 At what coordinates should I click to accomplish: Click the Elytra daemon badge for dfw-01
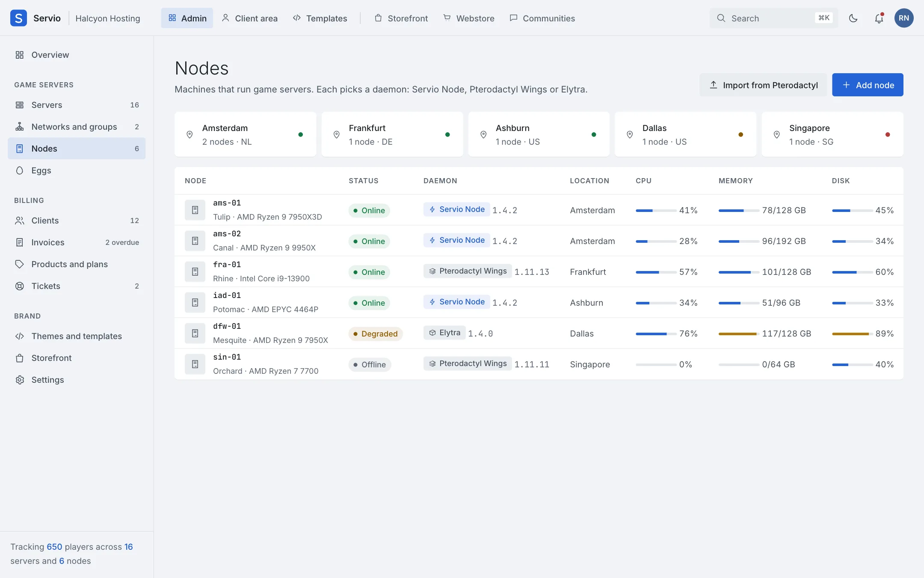444,333
